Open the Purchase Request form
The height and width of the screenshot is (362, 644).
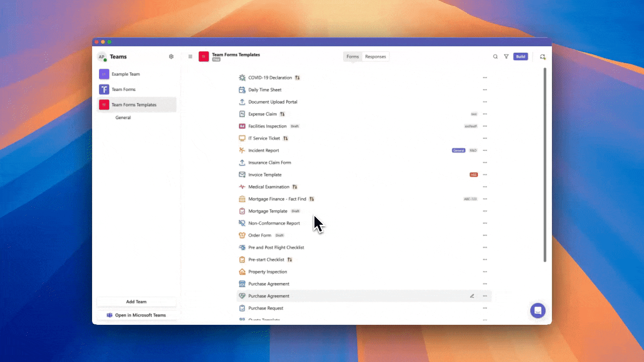266,308
